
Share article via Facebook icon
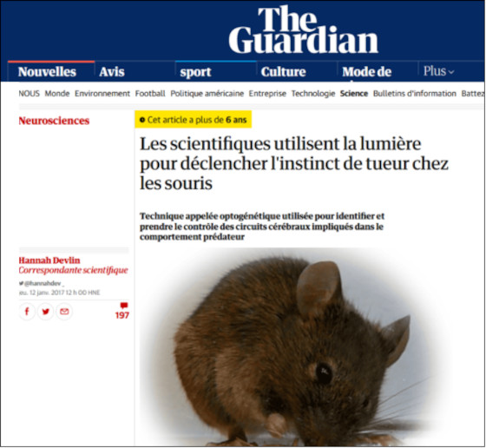[x=27, y=312]
